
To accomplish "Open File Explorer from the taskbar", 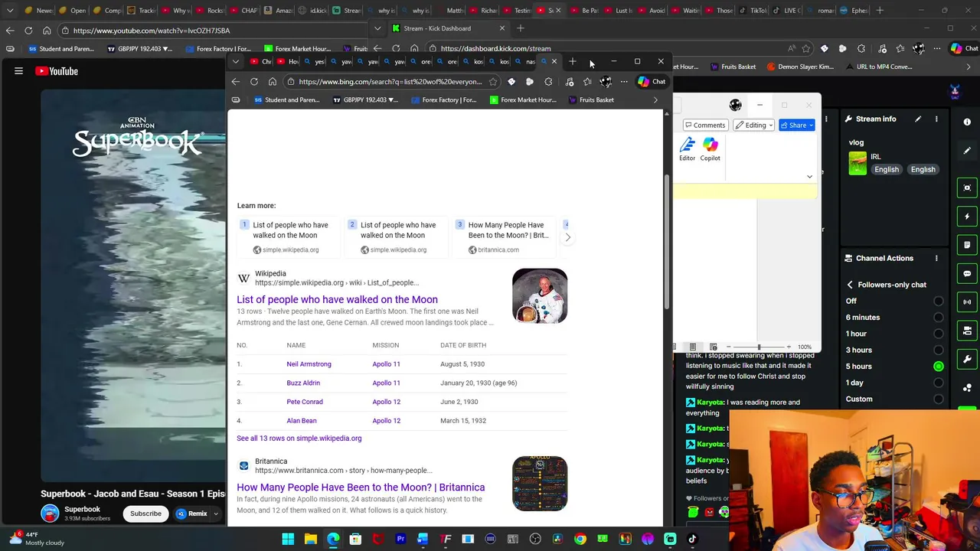I will 311,539.
